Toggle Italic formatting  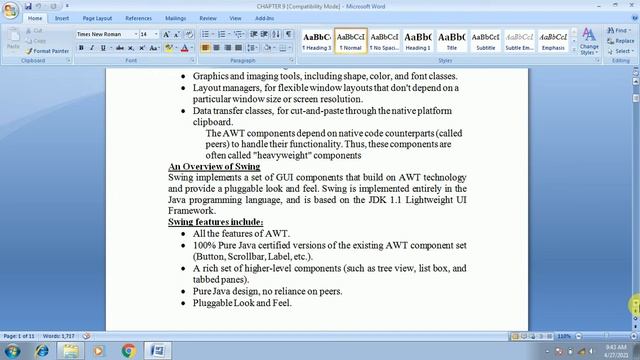tap(92, 48)
